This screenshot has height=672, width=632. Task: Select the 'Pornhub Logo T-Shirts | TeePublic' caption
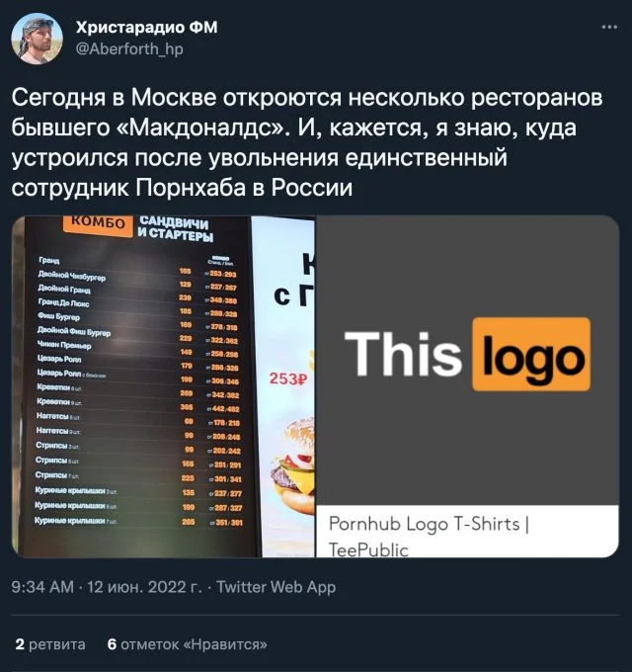point(430,536)
